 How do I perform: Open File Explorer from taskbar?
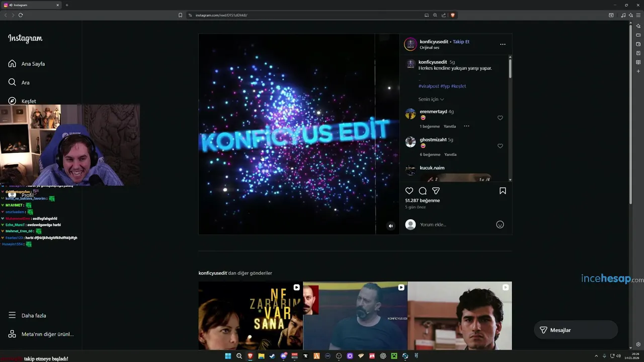coord(261,356)
